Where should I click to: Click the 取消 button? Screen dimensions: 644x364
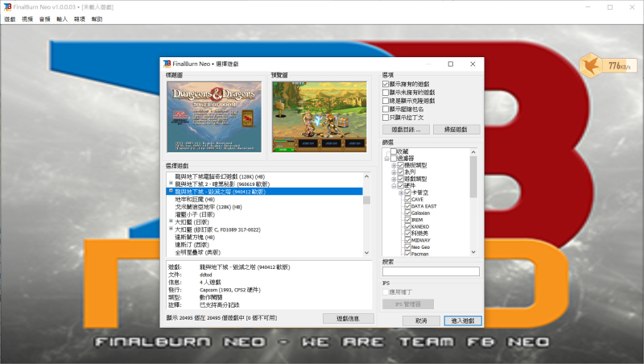coord(421,321)
